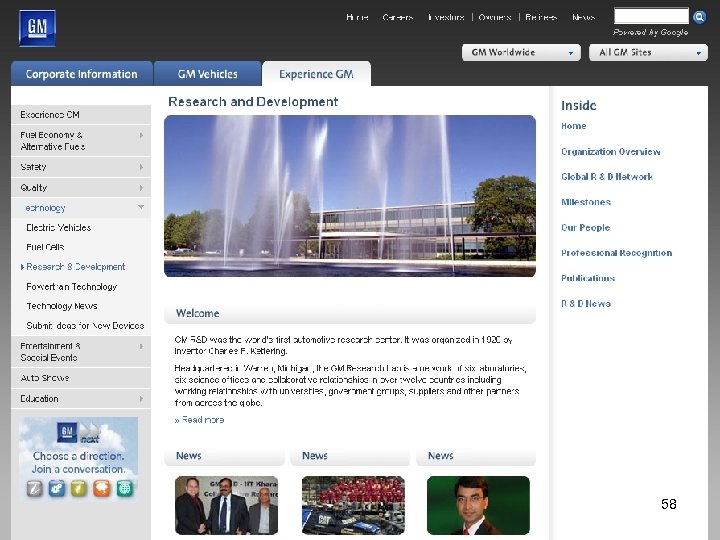
Task: Open the All GM Sites dropdown
Action: [x=648, y=52]
